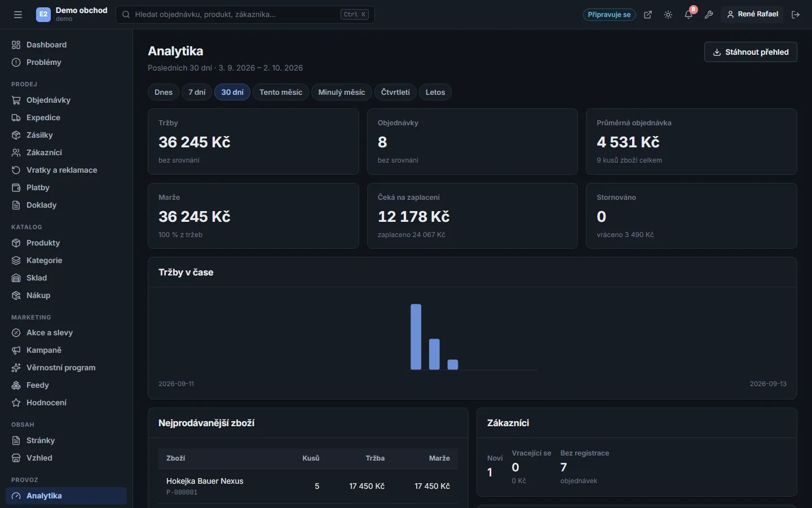Open Vzhled in sidebar

pyautogui.click(x=66, y=458)
